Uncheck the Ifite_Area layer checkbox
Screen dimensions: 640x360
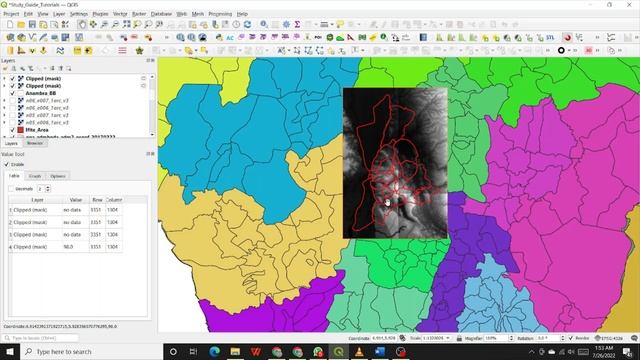pos(13,130)
